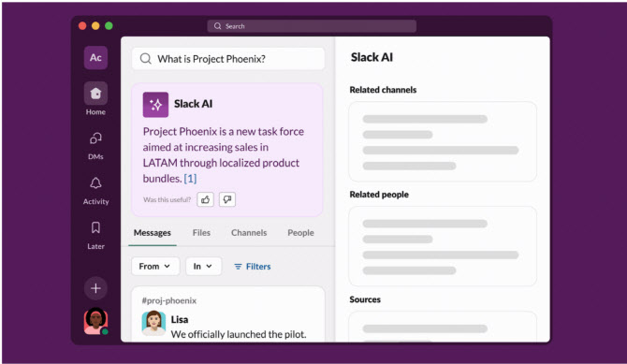The width and height of the screenshot is (627, 364).
Task: Open the [1] citation link
Action: tap(190, 179)
